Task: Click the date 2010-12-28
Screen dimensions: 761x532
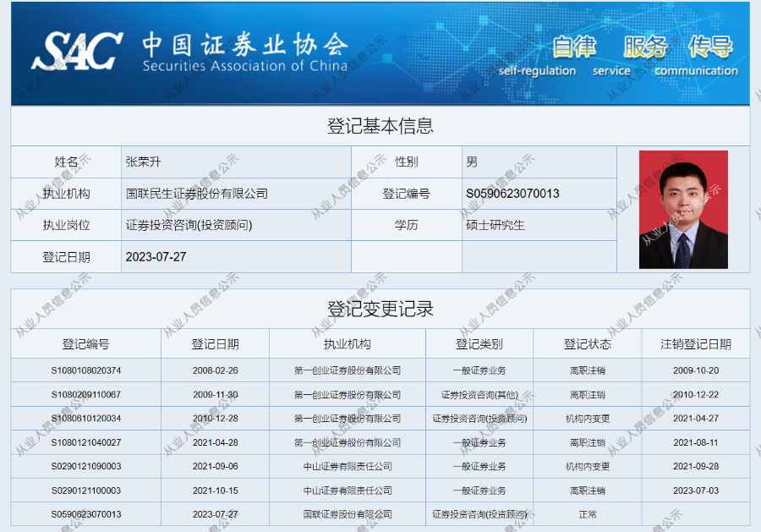Action: tap(215, 419)
